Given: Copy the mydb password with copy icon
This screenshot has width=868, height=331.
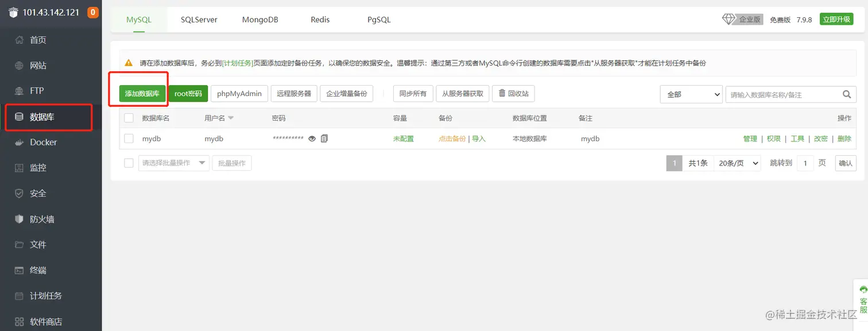Looking at the screenshot, I should 324,138.
